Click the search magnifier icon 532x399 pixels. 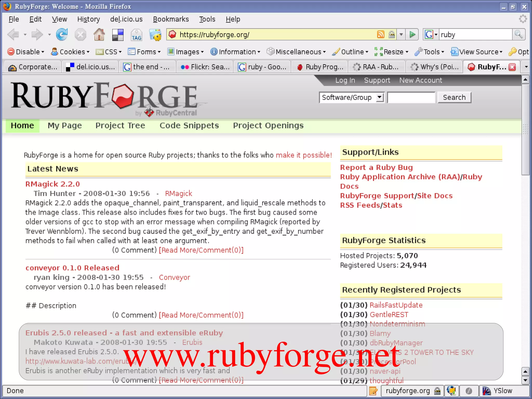click(518, 34)
